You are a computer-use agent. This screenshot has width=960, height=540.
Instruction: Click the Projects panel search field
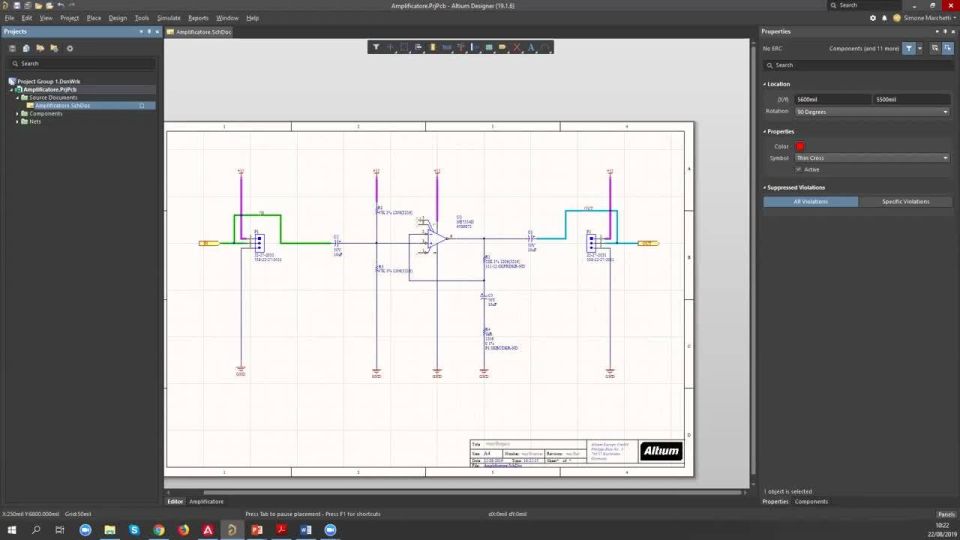point(82,64)
